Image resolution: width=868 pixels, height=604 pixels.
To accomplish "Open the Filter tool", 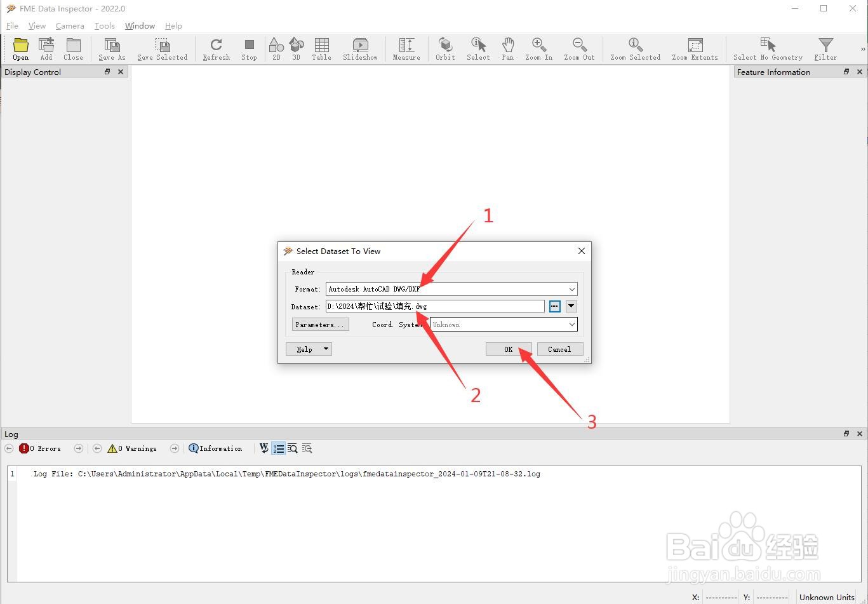I will (x=825, y=49).
